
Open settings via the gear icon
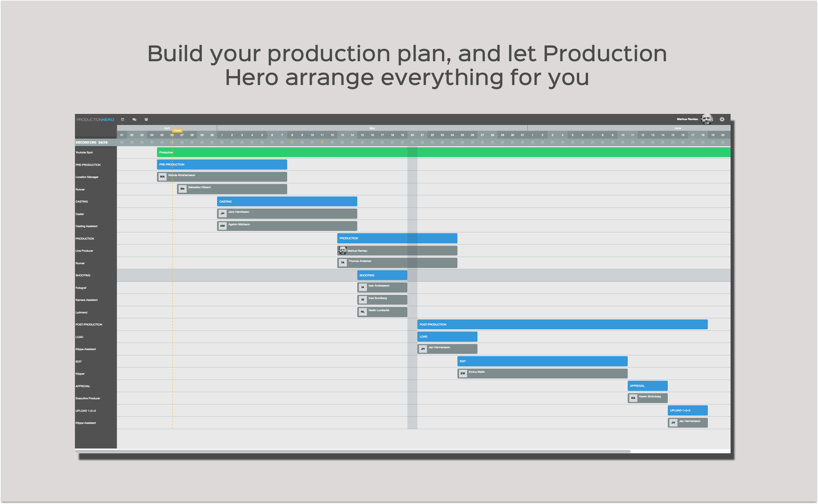[722, 119]
